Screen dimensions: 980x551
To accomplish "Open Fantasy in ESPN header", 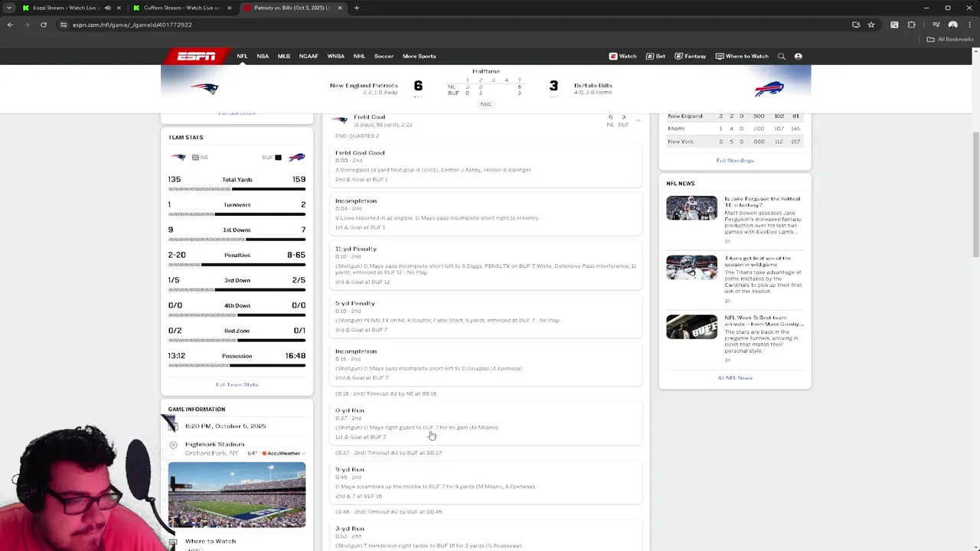I will point(690,56).
